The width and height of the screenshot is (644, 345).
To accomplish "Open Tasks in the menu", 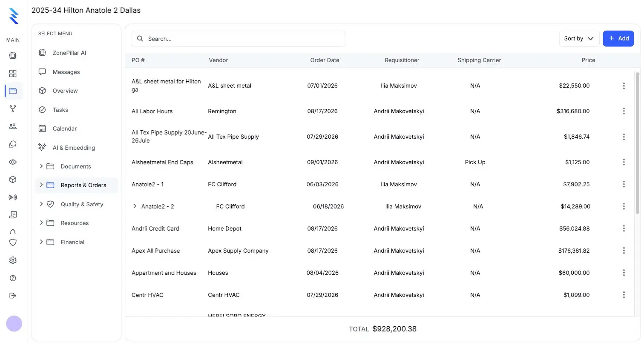I will [76, 110].
